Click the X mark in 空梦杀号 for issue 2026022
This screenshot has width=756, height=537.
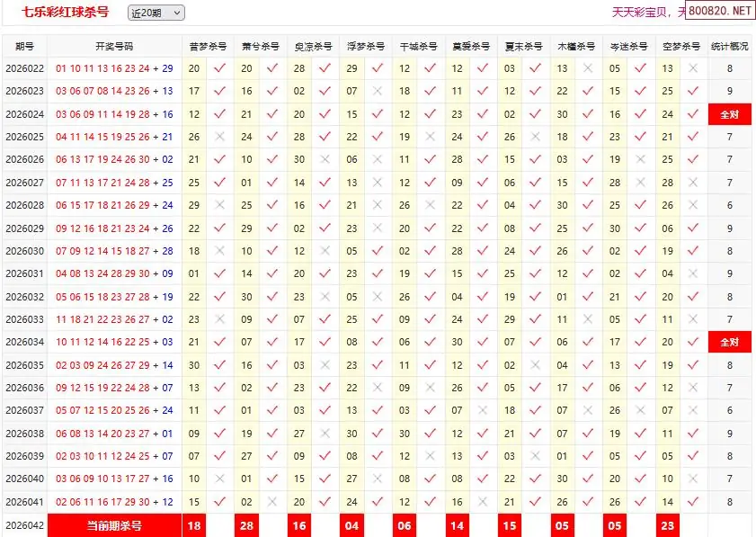coord(693,68)
